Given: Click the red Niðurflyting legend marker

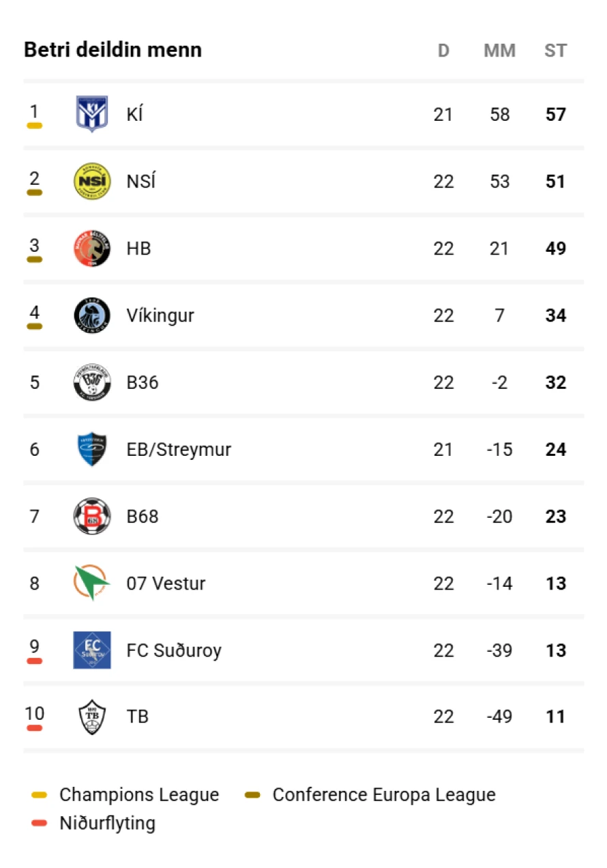Looking at the screenshot, I should tap(40, 823).
